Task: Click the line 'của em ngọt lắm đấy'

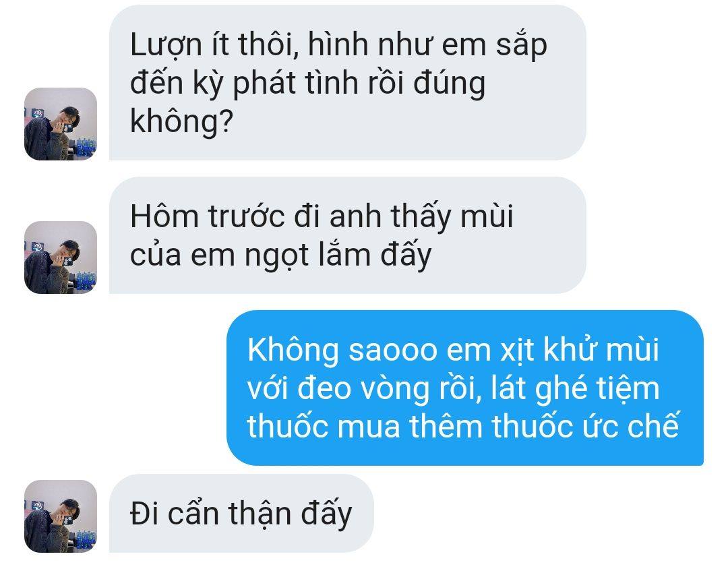Action: tap(281, 255)
